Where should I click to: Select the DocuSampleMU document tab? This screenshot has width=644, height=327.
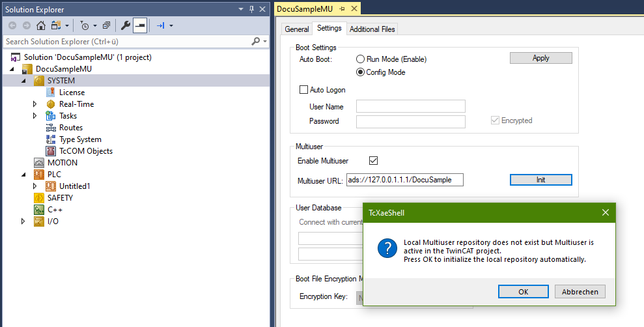point(305,8)
